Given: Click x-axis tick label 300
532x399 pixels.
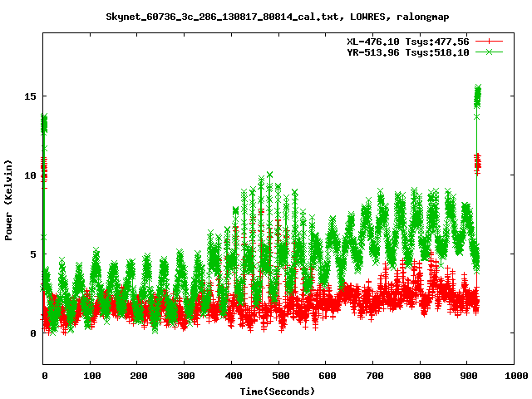Looking at the screenshot, I should click(x=186, y=376).
